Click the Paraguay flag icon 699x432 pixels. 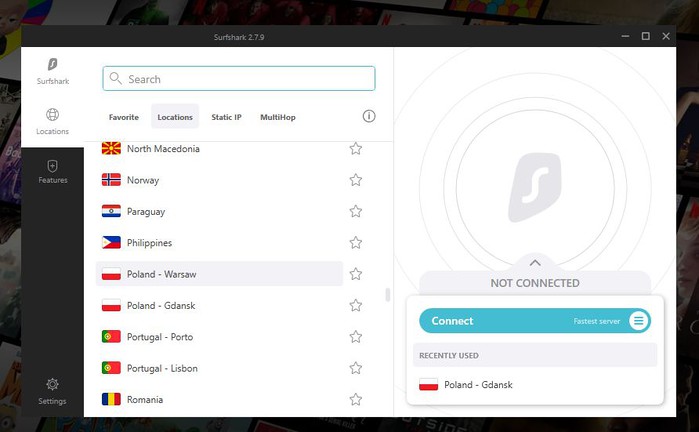tap(111, 211)
